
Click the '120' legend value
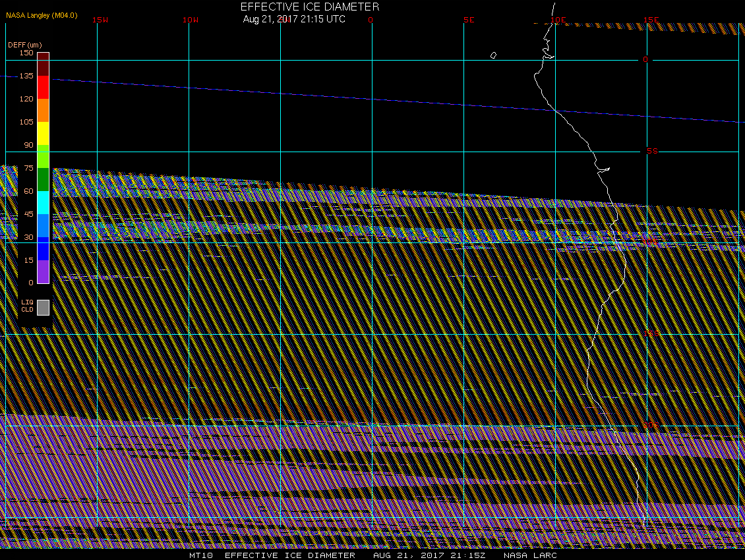26,99
